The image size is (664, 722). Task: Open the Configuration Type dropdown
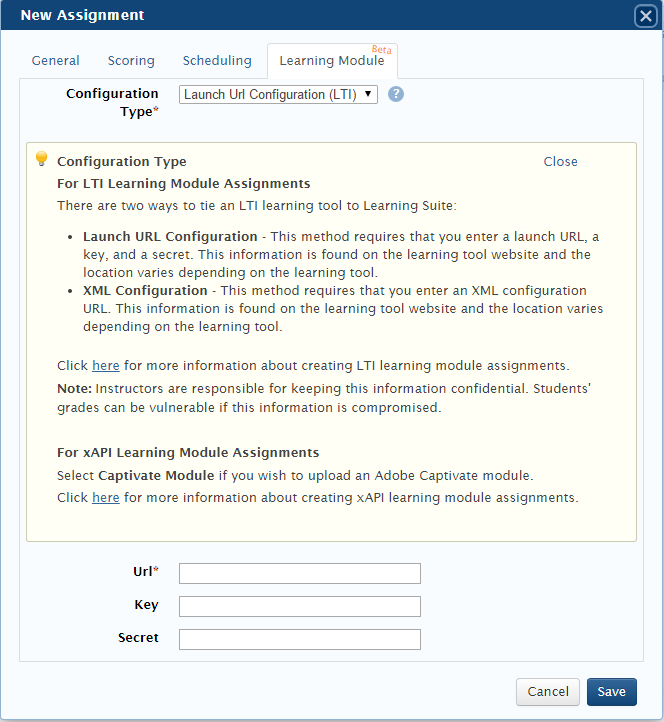coord(278,94)
